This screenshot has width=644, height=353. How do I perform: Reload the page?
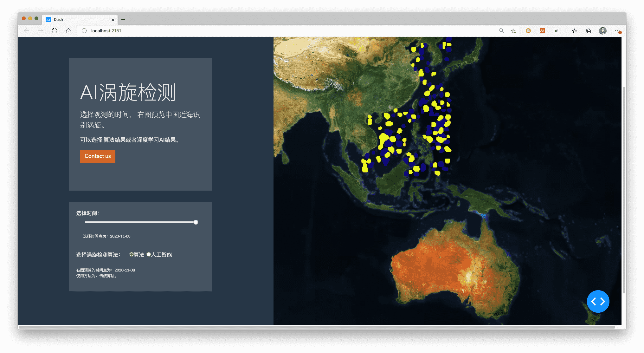[55, 31]
